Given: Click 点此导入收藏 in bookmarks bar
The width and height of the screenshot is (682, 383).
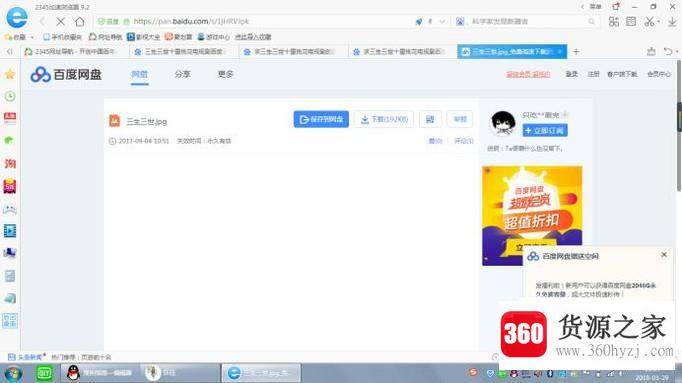Looking at the screenshot, I should 253,37.
